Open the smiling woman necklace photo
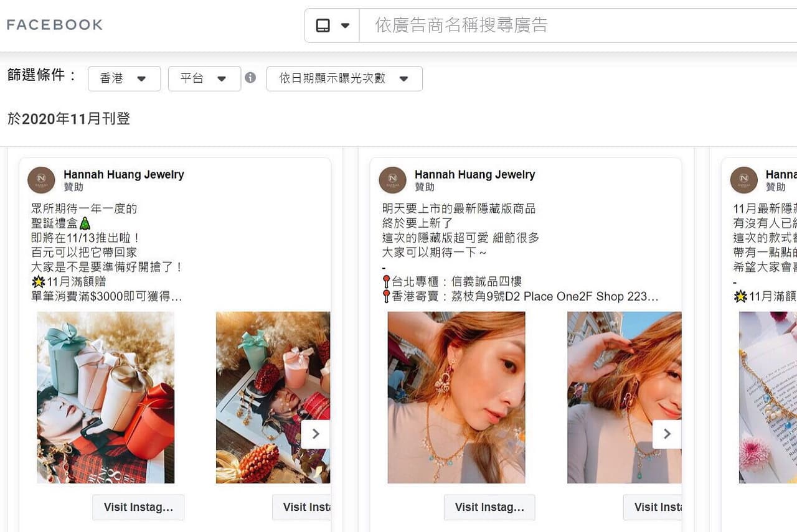Viewport: 797px width, 532px height. pos(625,398)
